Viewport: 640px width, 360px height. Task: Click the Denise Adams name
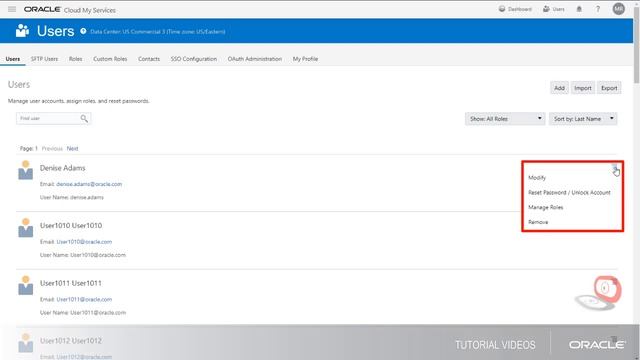tap(62, 168)
